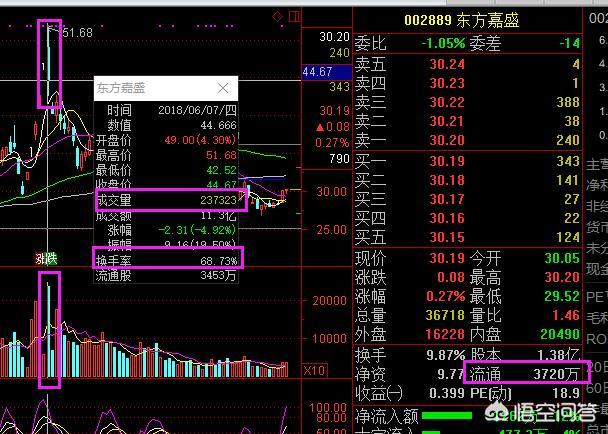608x434 pixels.
Task: Click the popup 换手率 value 68.73%
Action: pyautogui.click(x=218, y=261)
